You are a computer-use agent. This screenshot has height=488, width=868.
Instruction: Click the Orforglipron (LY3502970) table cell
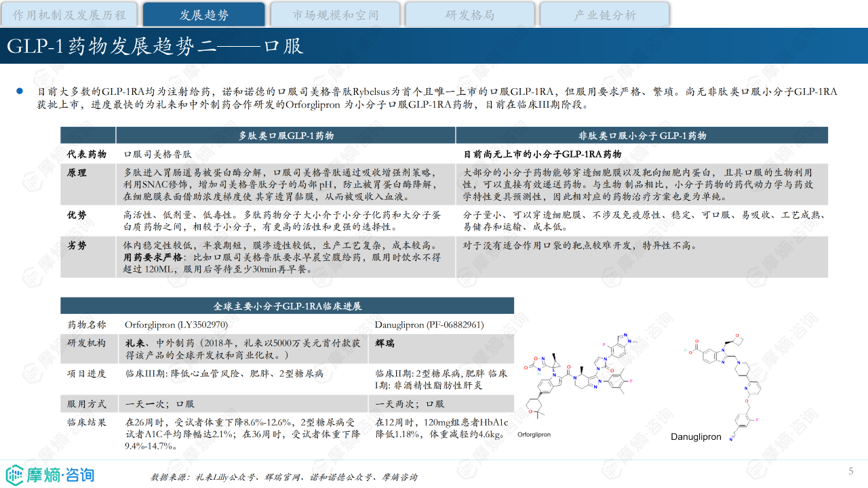point(176,325)
